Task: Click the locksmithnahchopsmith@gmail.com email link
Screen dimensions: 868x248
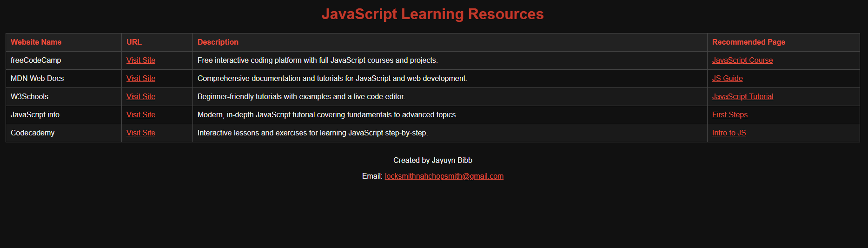Action: (444, 176)
